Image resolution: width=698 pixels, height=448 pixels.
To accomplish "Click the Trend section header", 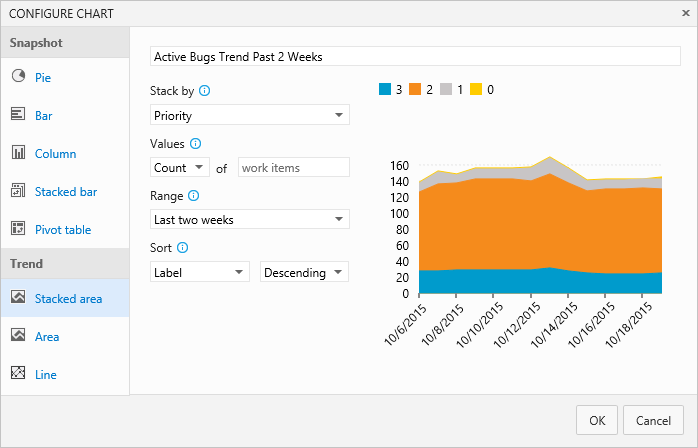I will click(65, 263).
